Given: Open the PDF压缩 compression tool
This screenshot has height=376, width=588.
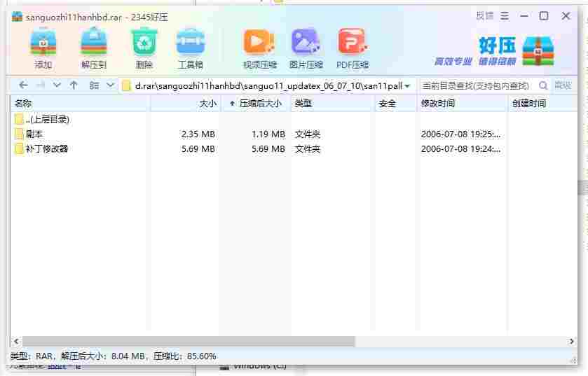Looking at the screenshot, I should pyautogui.click(x=353, y=49).
